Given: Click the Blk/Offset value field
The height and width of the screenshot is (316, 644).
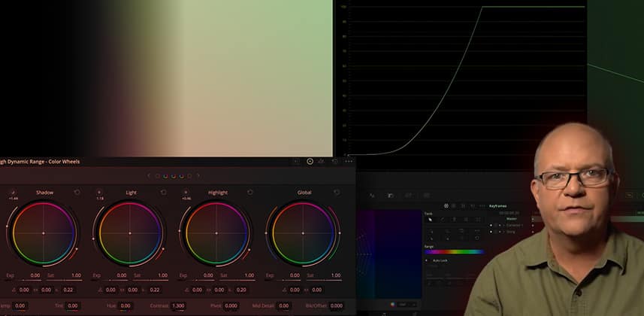Looking at the screenshot, I should pos(337,305).
